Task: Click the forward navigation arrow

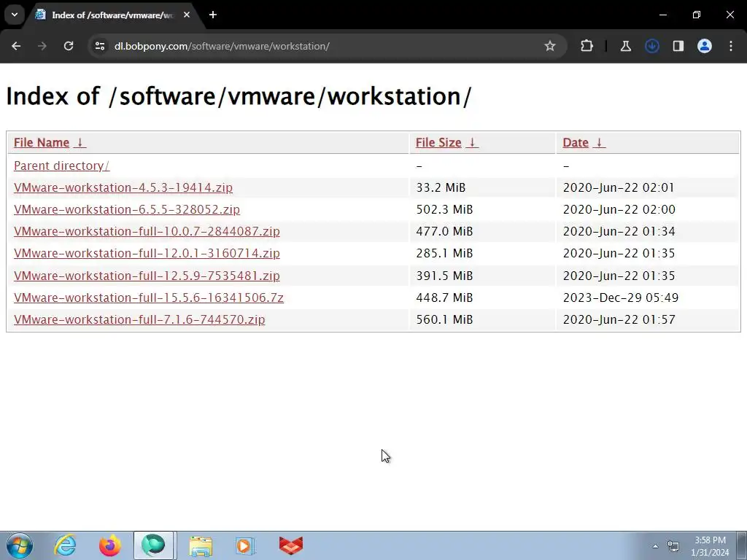Action: click(42, 46)
